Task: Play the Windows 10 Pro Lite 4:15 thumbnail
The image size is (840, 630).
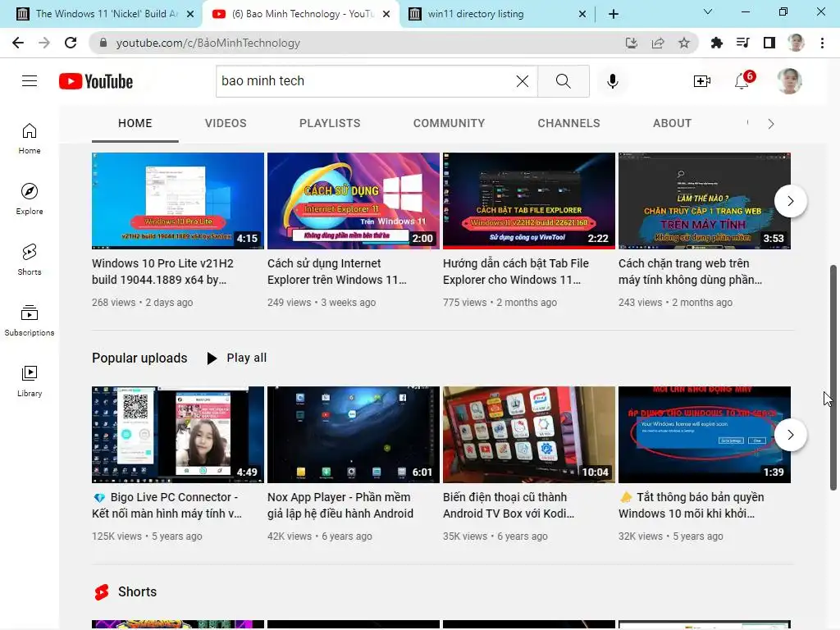Action: pos(178,201)
